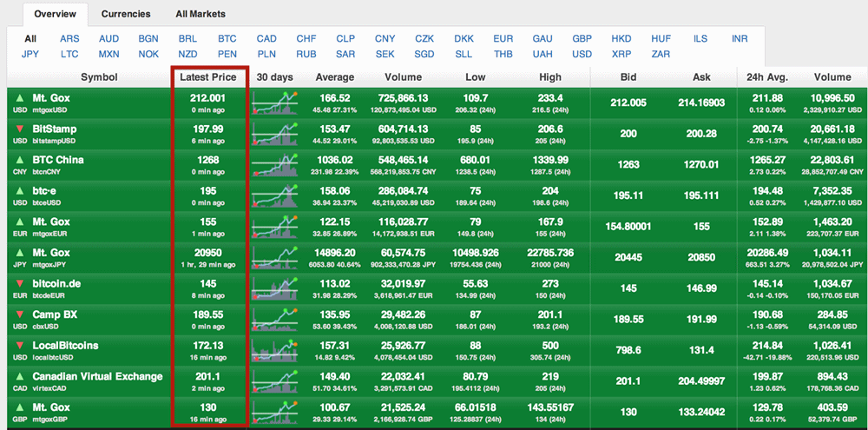Sort by the 24h Avg. column header
The height and width of the screenshot is (430, 868).
[769, 77]
